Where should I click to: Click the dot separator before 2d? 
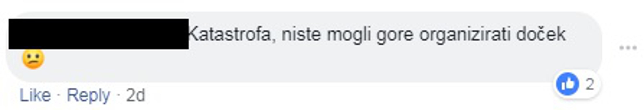[118, 96]
